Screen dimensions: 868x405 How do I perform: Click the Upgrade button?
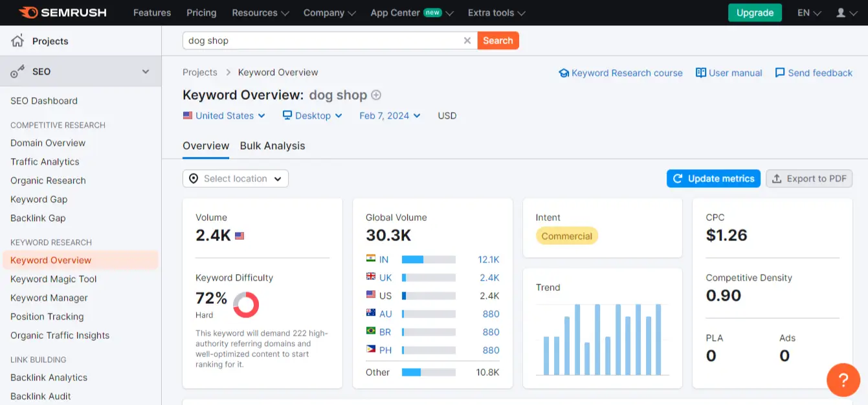coord(755,12)
